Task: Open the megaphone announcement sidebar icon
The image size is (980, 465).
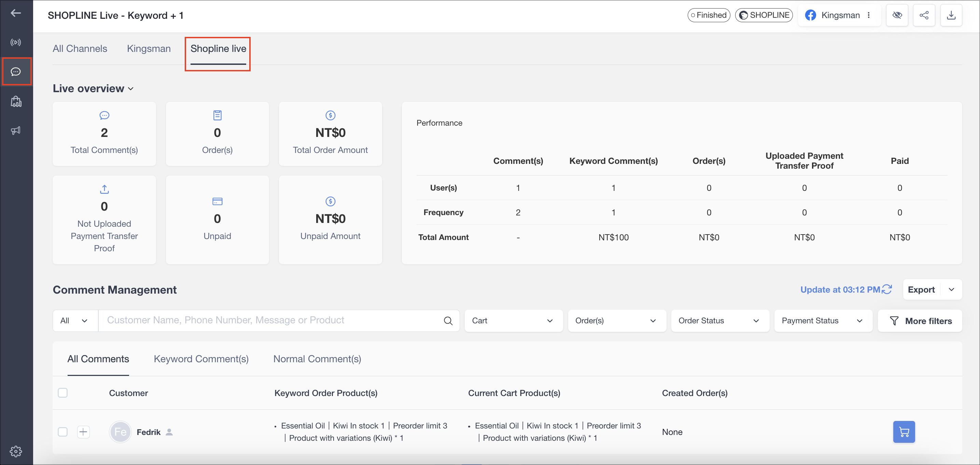Action: pos(16,130)
